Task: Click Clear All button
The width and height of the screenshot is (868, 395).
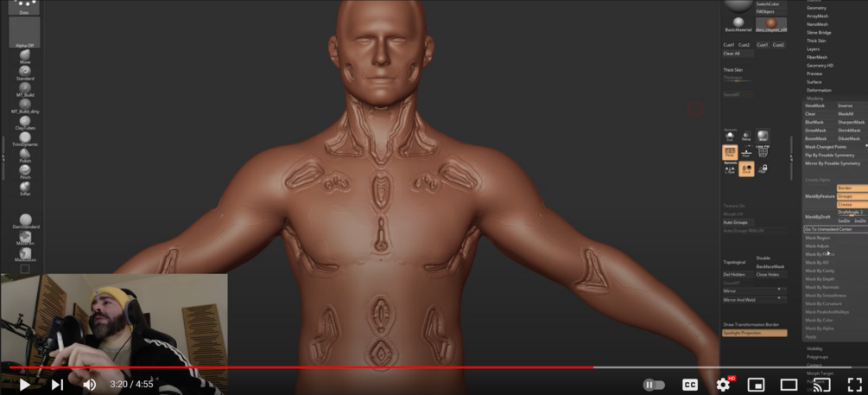Action: point(738,54)
